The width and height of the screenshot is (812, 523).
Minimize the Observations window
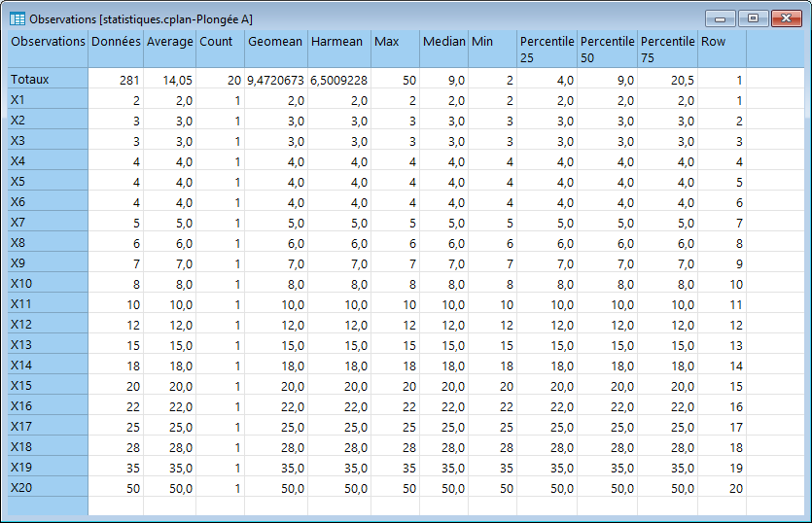tap(720, 19)
